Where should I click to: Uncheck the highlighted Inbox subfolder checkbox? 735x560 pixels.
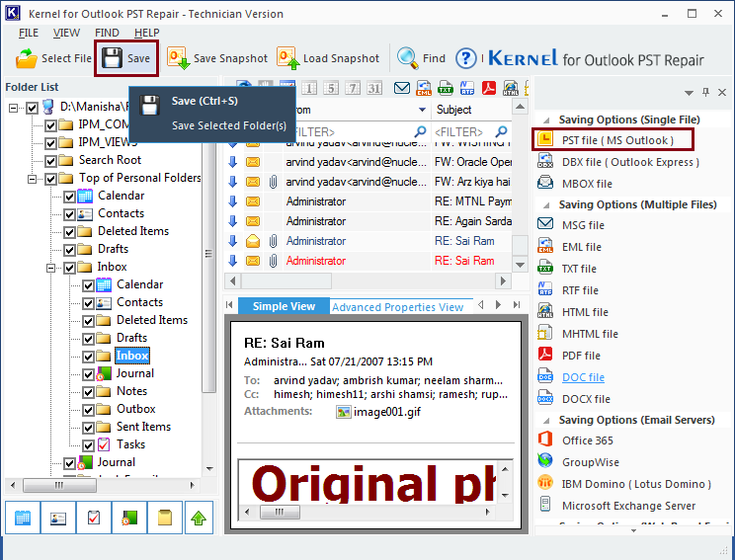[x=88, y=357]
